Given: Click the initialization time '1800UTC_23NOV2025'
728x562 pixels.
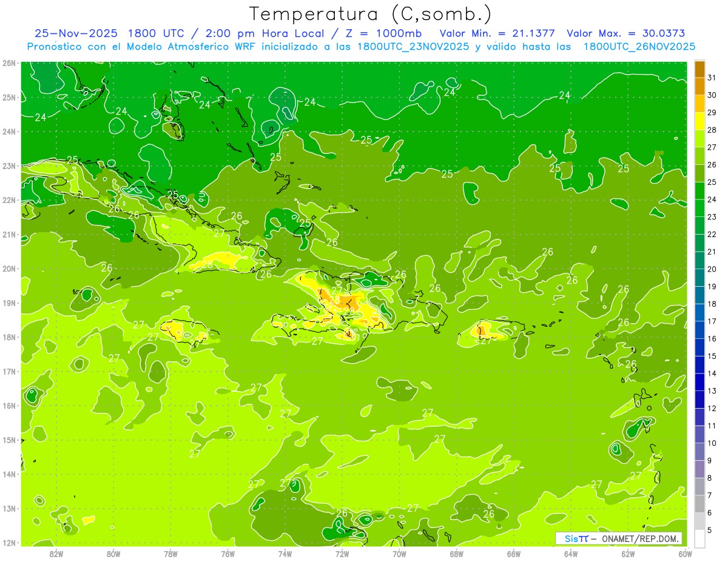Looking at the screenshot, I should point(414,47).
